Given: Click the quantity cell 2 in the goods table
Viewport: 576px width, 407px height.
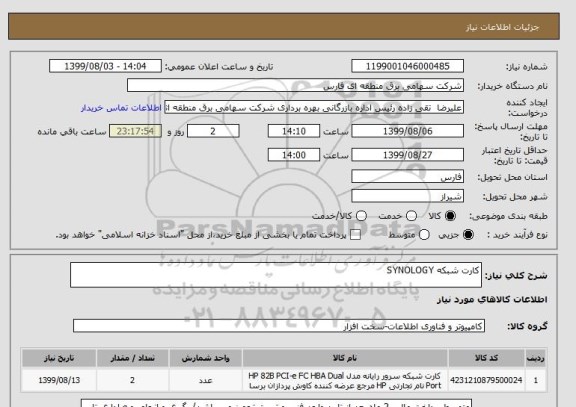Looking at the screenshot, I should pyautogui.click(x=133, y=381).
